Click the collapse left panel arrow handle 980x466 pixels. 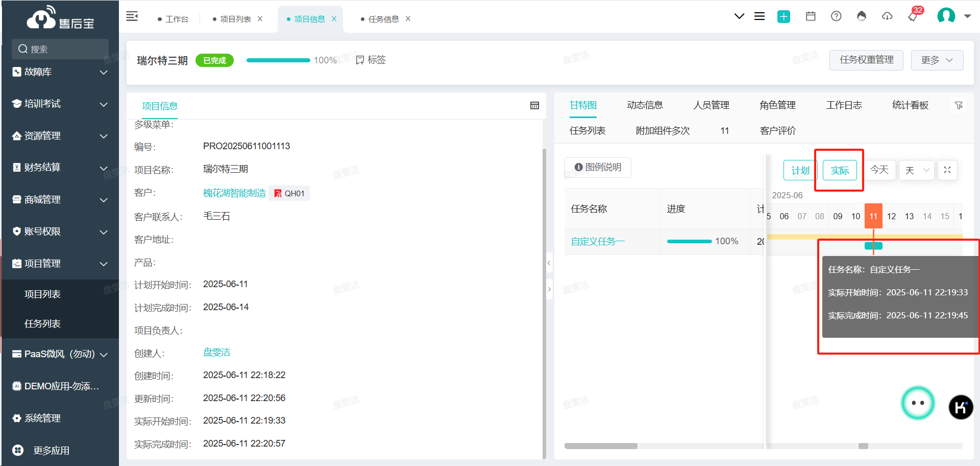549,263
